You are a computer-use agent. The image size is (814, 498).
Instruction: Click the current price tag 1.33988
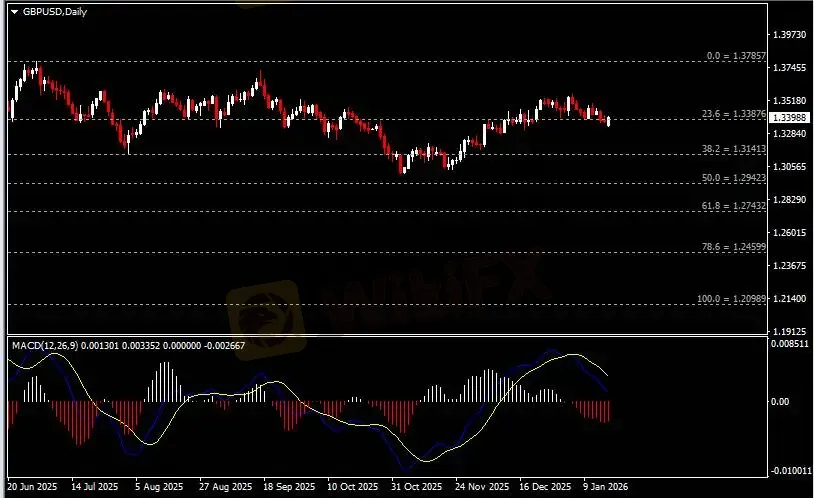[x=790, y=118]
